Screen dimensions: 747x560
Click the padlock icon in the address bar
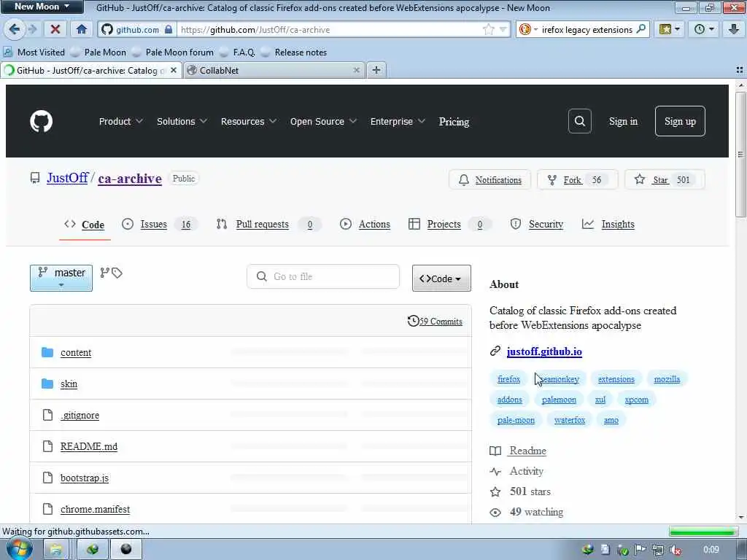click(x=169, y=29)
